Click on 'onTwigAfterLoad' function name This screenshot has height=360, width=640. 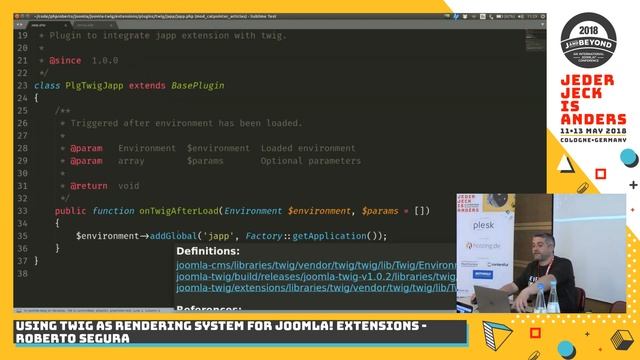coord(179,211)
